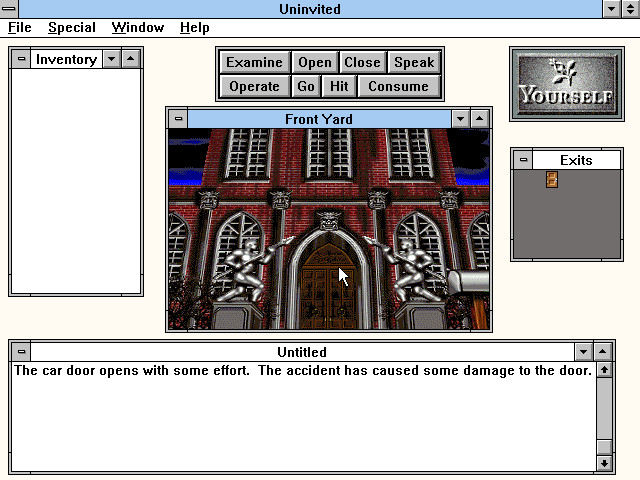The height and width of the screenshot is (480, 640).
Task: Minimize the Untitled text window
Action: tap(584, 351)
